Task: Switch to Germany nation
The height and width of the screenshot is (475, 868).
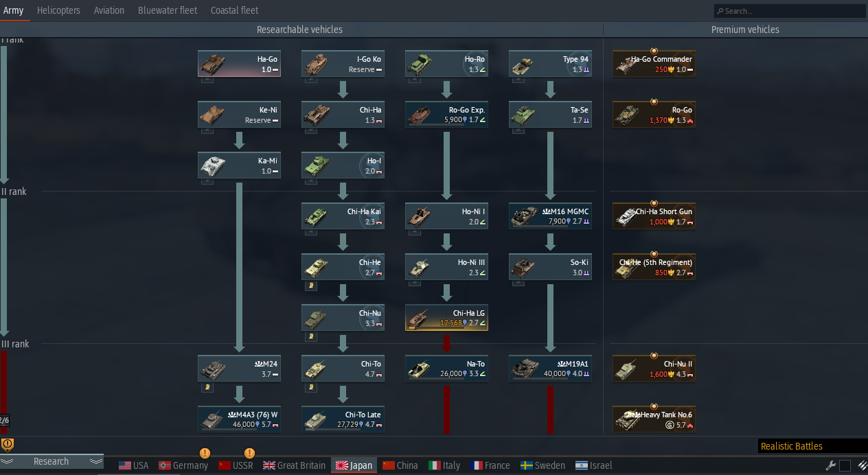Action: click(183, 465)
